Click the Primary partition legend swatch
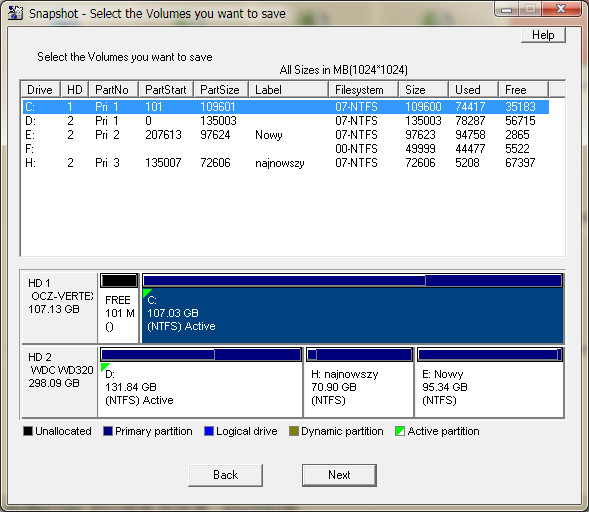Image resolution: width=589 pixels, height=512 pixels. point(108,431)
